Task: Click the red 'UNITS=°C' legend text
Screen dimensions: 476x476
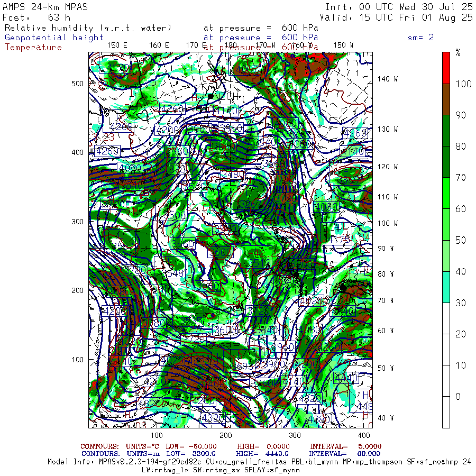Action: (142, 446)
